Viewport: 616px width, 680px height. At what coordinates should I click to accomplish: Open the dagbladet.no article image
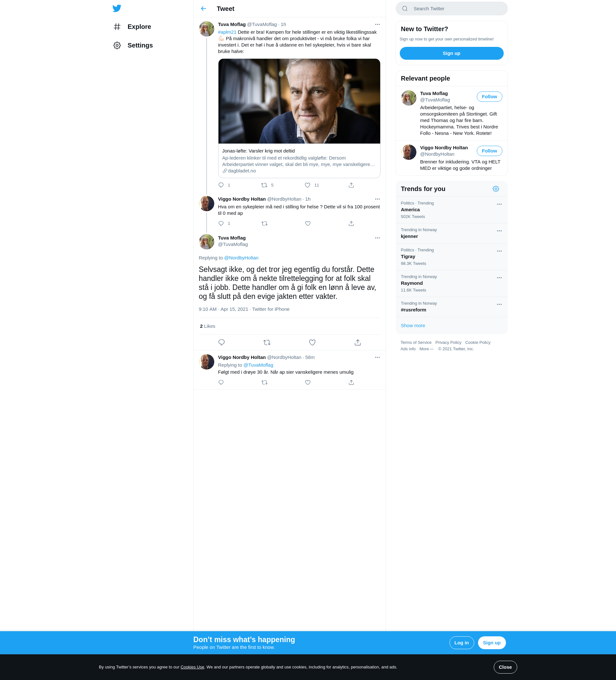[299, 101]
